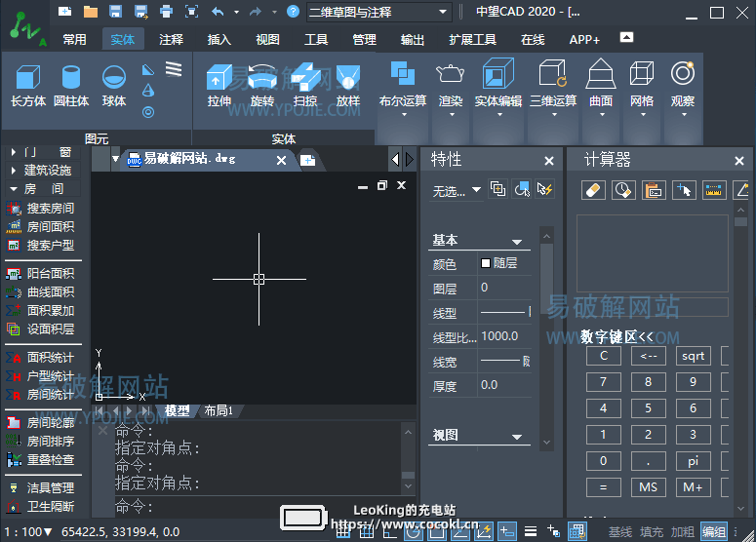Screen dimensions: 756x542
Task: Toggle 编组 in the status bar
Action: click(x=714, y=531)
